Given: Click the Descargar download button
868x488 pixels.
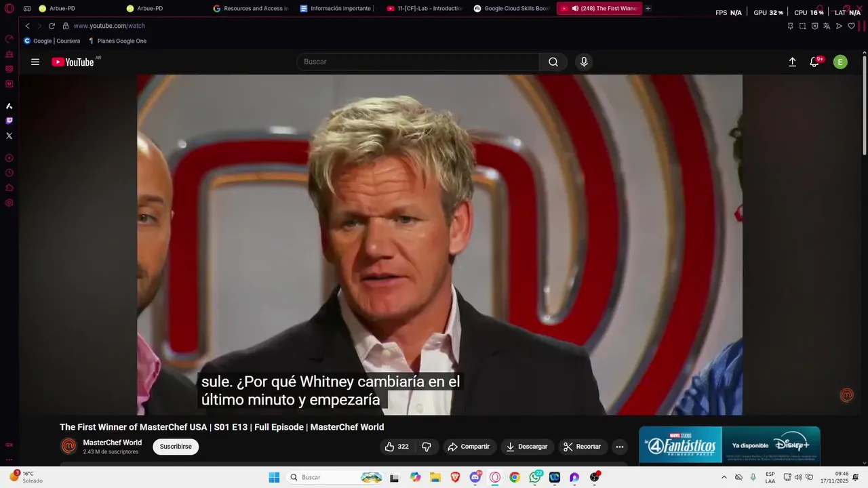Looking at the screenshot, I should pos(527,447).
